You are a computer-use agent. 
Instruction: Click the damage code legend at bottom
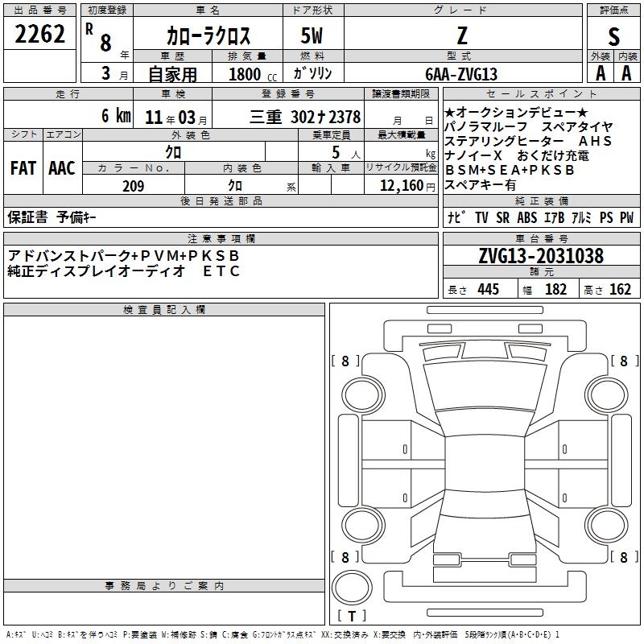pyautogui.click(x=283, y=635)
